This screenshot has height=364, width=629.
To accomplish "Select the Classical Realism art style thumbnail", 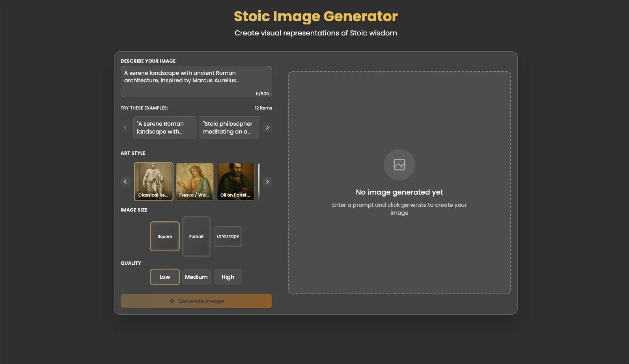I will click(154, 182).
